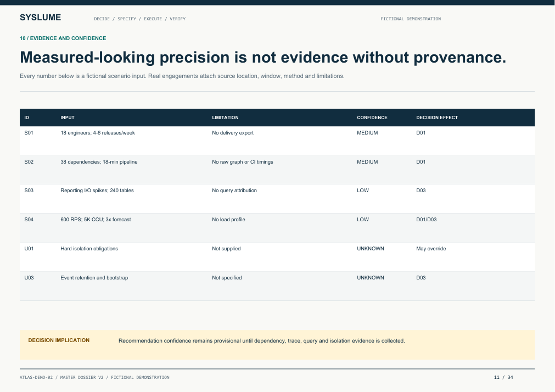Screen dimensions: 555x392
Task: Click the S03 row ID cell
Action: tap(29, 191)
